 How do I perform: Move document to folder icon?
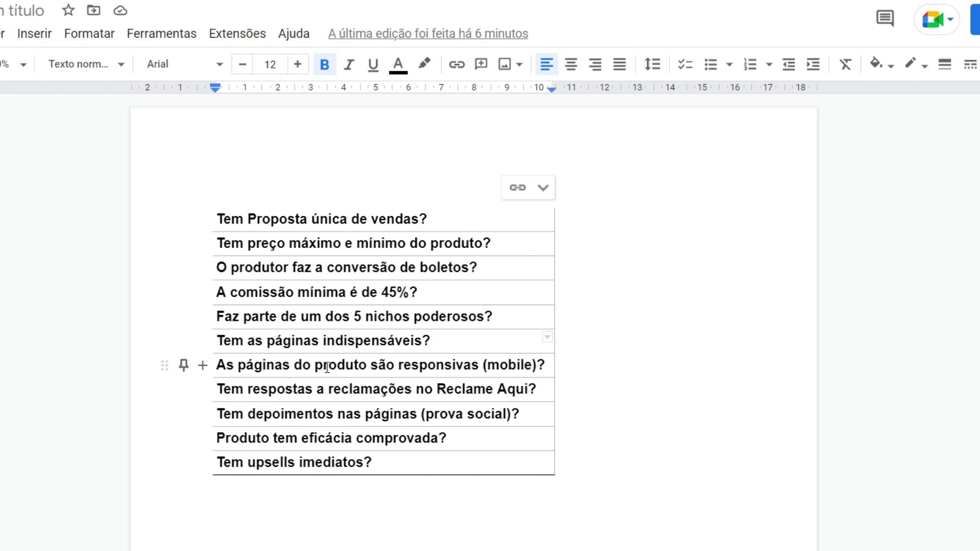(94, 10)
